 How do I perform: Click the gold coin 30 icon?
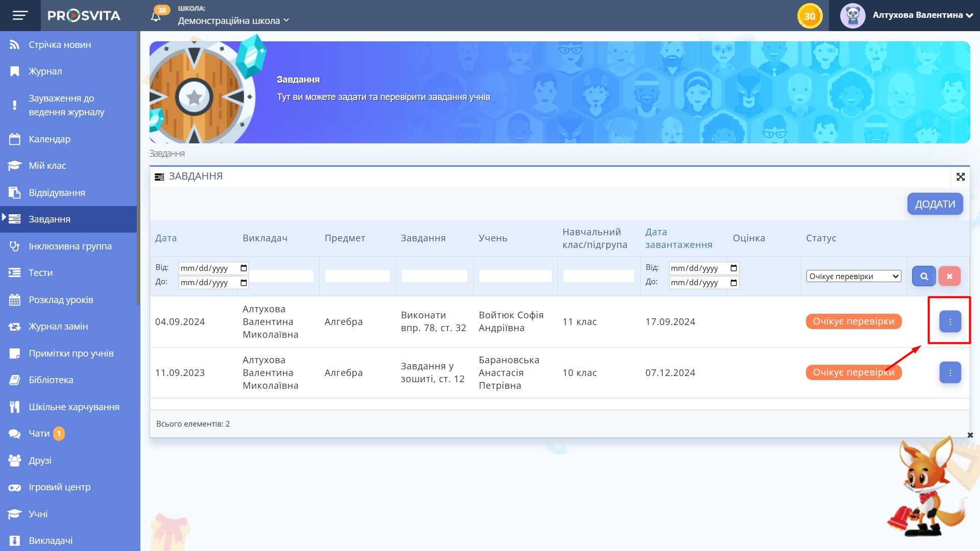[x=810, y=16]
